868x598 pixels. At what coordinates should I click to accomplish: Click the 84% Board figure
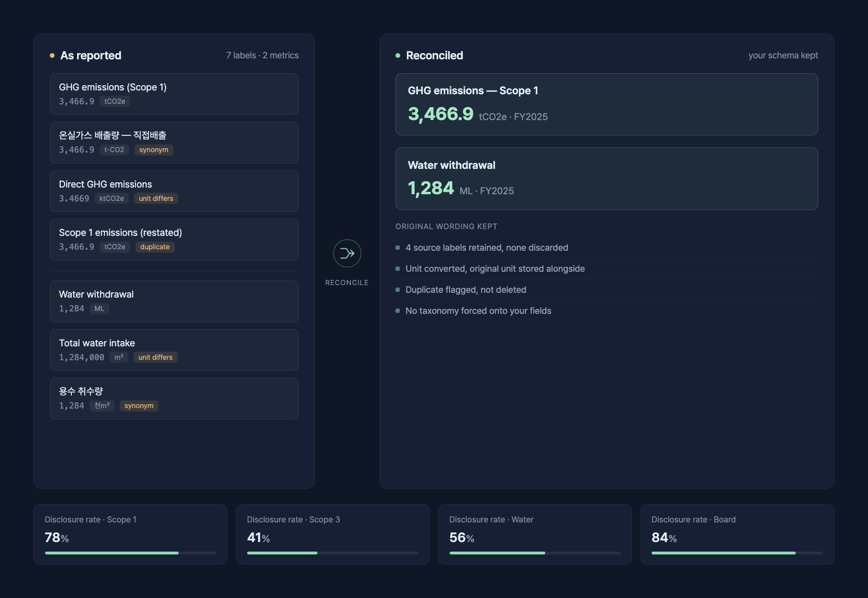(665, 538)
